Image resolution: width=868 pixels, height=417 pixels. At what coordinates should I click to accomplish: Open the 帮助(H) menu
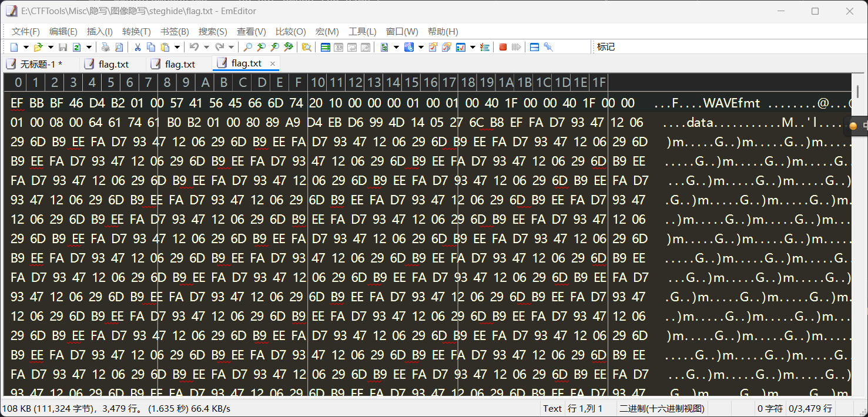pos(443,31)
